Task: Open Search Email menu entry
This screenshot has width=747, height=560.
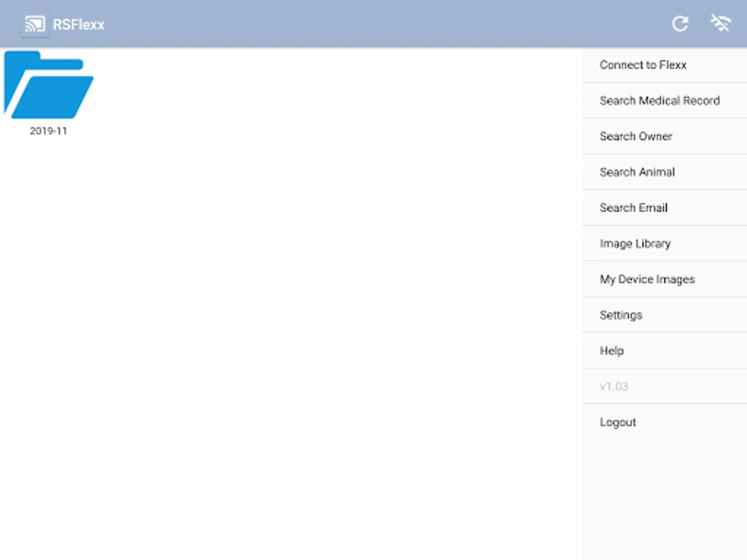Action: [x=665, y=208]
